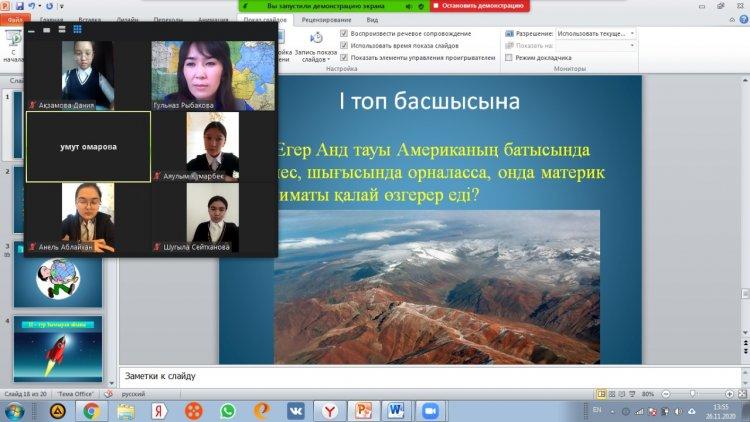Switch to Zoom app in the taskbar
750x422 pixels.
click(x=431, y=410)
